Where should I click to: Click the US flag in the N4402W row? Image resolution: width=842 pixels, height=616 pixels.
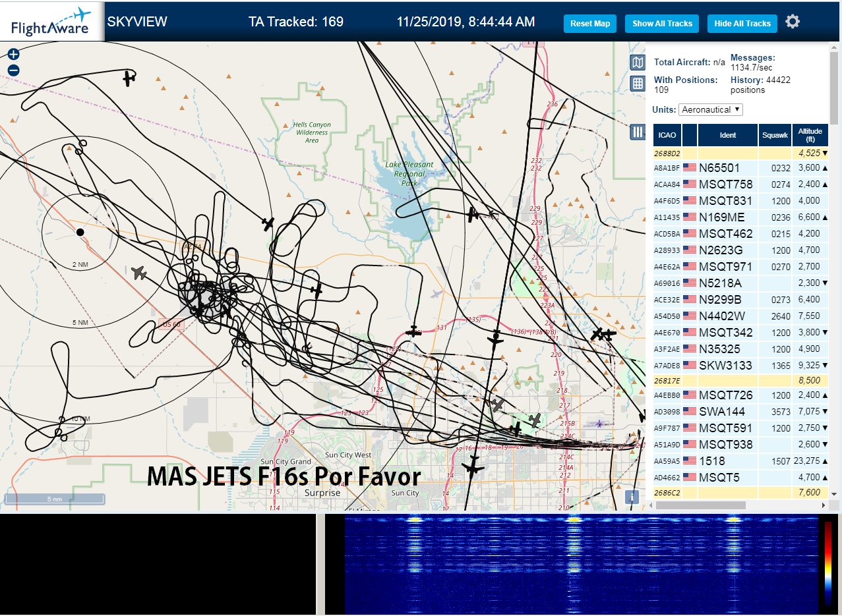tap(690, 316)
